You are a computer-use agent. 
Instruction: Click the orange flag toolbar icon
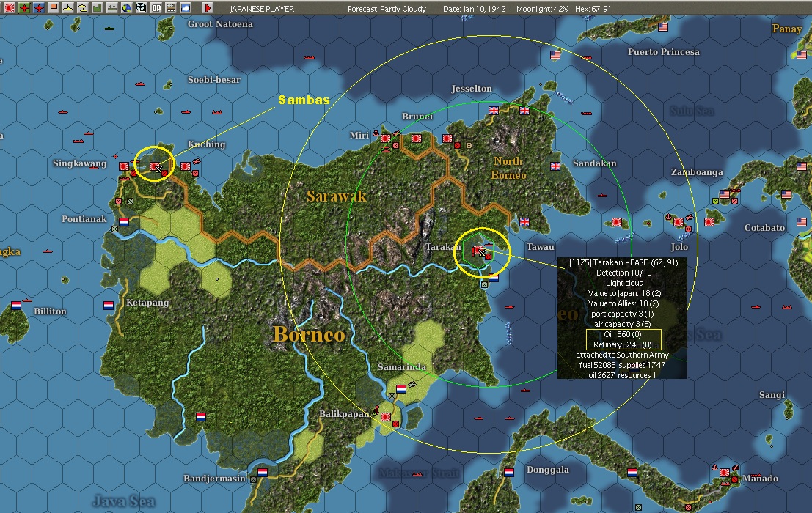54,8
